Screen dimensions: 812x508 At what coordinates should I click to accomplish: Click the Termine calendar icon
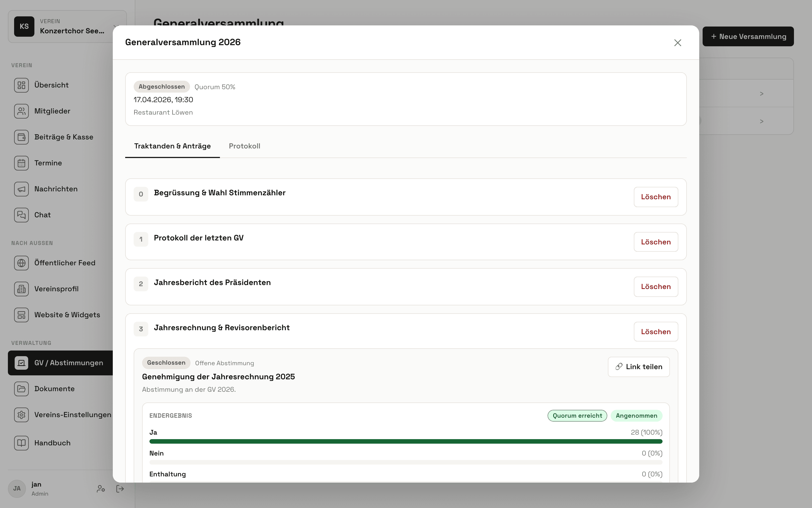point(21,163)
